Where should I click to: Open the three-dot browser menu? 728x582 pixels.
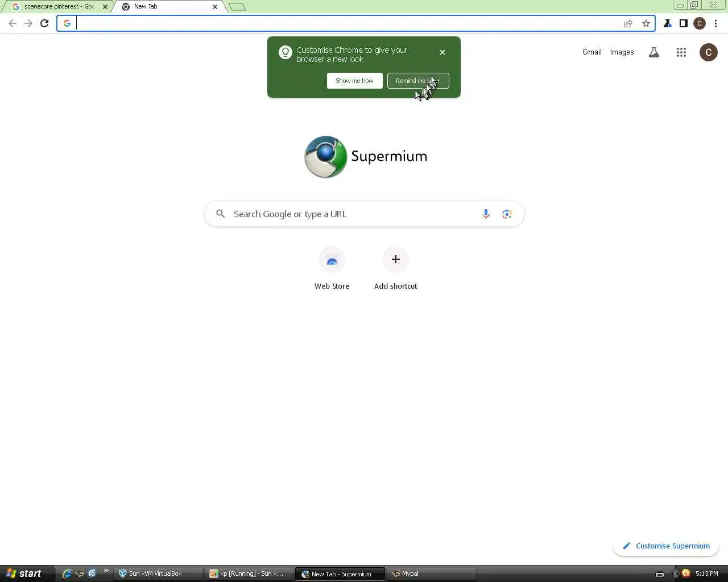click(716, 23)
